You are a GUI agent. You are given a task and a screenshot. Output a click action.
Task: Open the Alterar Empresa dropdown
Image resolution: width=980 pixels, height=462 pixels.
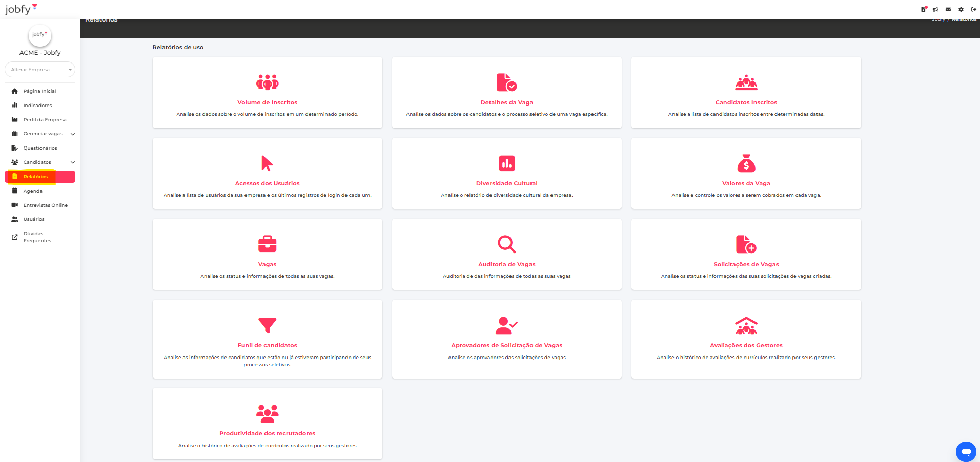40,70
